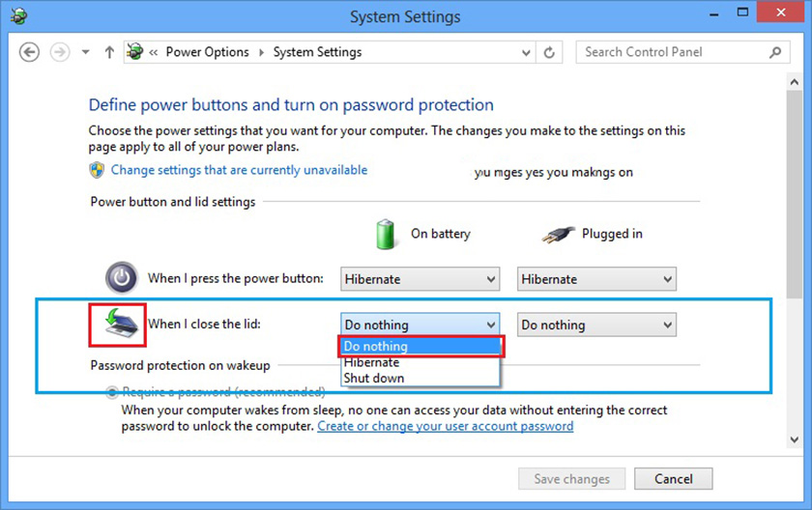This screenshot has width=812, height=510.
Task: Choose Hibernate from the open lid list
Action: [372, 362]
